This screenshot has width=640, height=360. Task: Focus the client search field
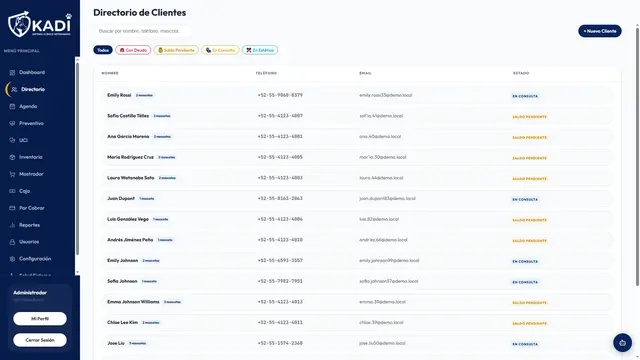142,31
